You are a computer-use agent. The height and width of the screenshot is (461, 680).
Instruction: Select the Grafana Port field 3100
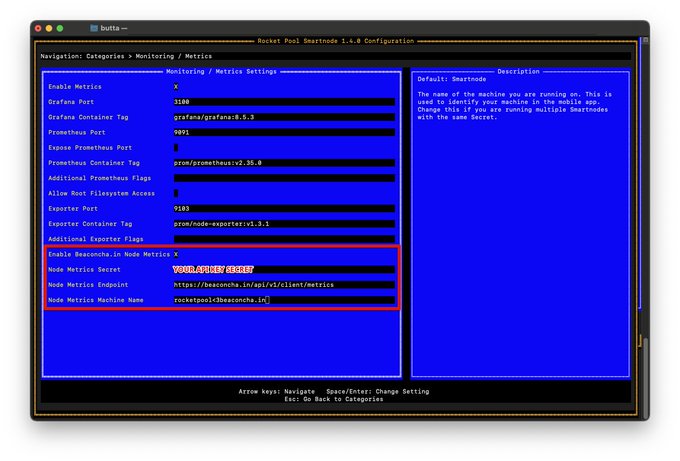pos(284,102)
